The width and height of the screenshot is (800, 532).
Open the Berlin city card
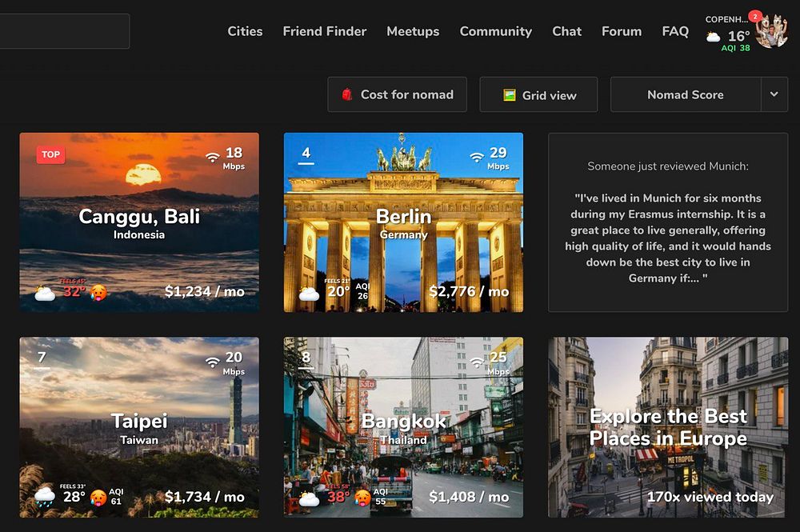pos(403,222)
